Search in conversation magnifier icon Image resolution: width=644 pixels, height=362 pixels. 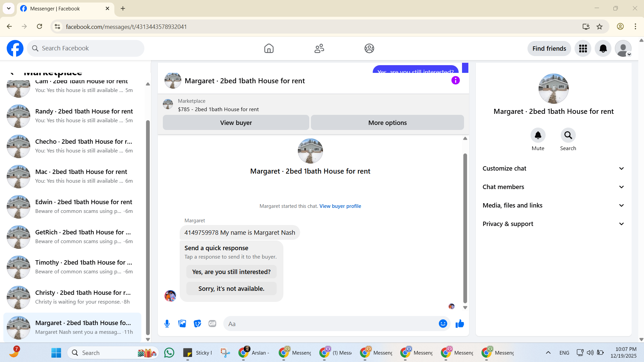click(x=568, y=135)
